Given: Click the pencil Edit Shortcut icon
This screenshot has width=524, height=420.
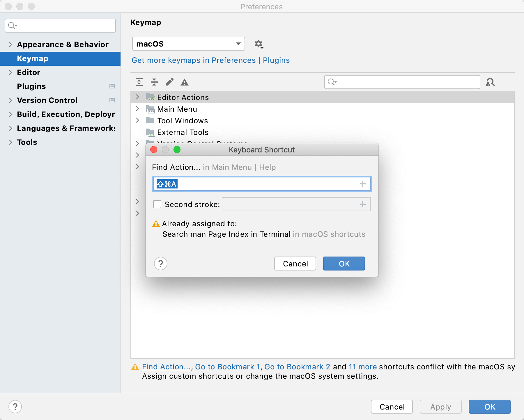Looking at the screenshot, I should [x=169, y=82].
